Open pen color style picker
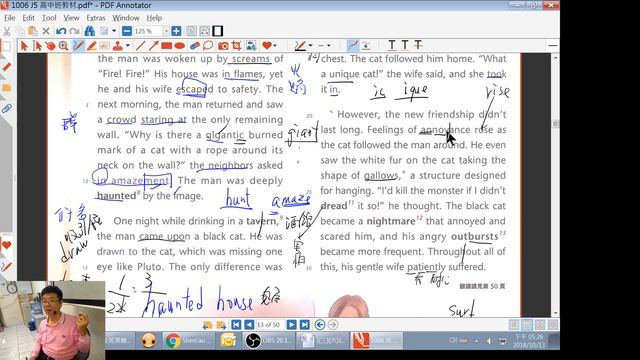640x360 pixels. (300, 46)
